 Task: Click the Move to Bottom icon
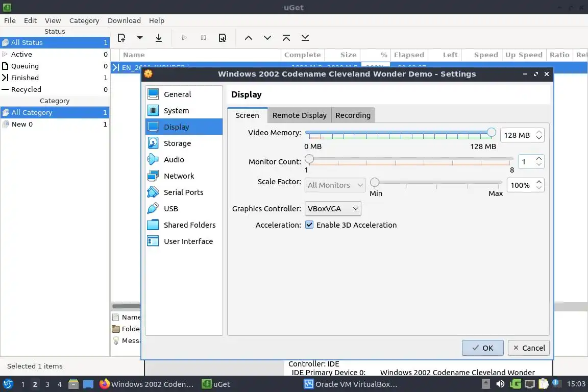(x=305, y=38)
